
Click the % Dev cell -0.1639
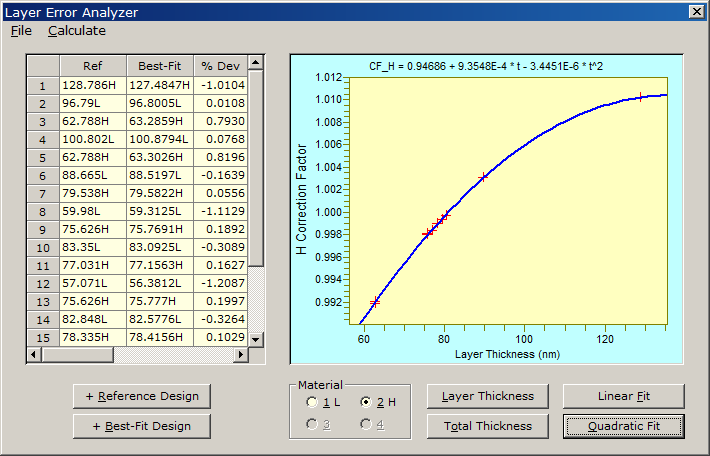221,175
